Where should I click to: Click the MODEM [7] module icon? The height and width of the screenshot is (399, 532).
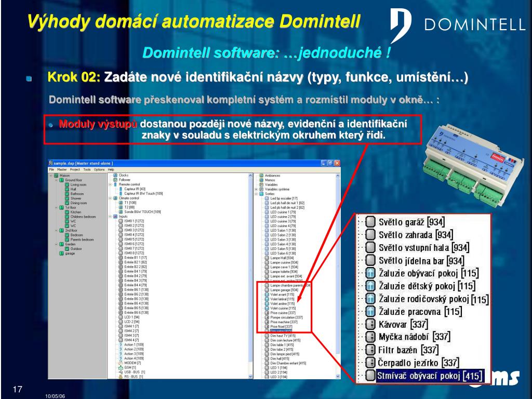point(121,363)
